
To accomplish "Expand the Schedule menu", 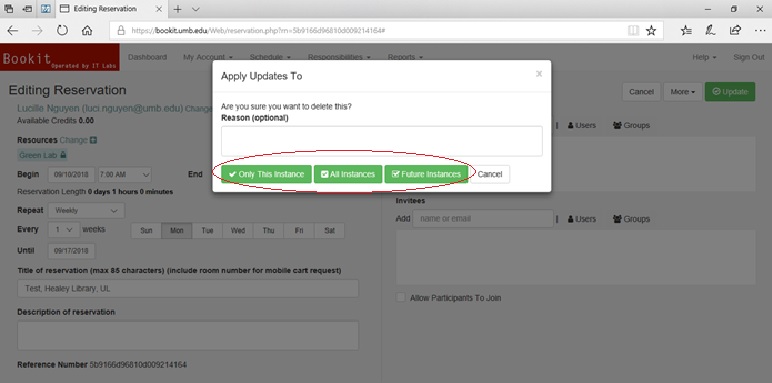I will (270, 57).
